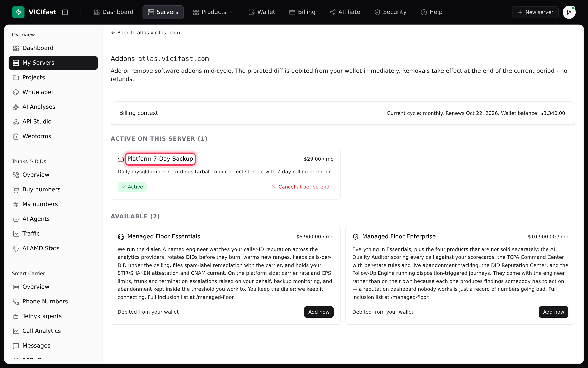Open the Wallet page
Image resolution: width=588 pixels, height=368 pixels.
point(262,12)
